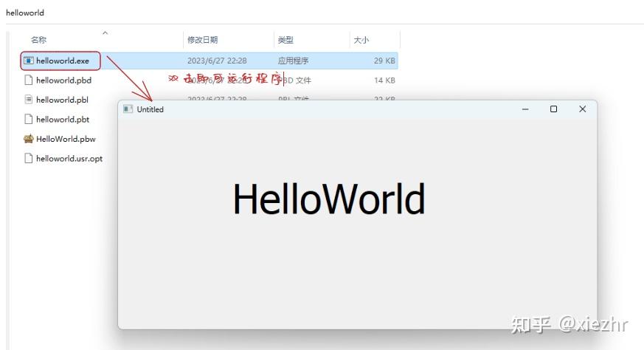Close the Untitled window
Screen dimensions: 644x350
point(582,109)
